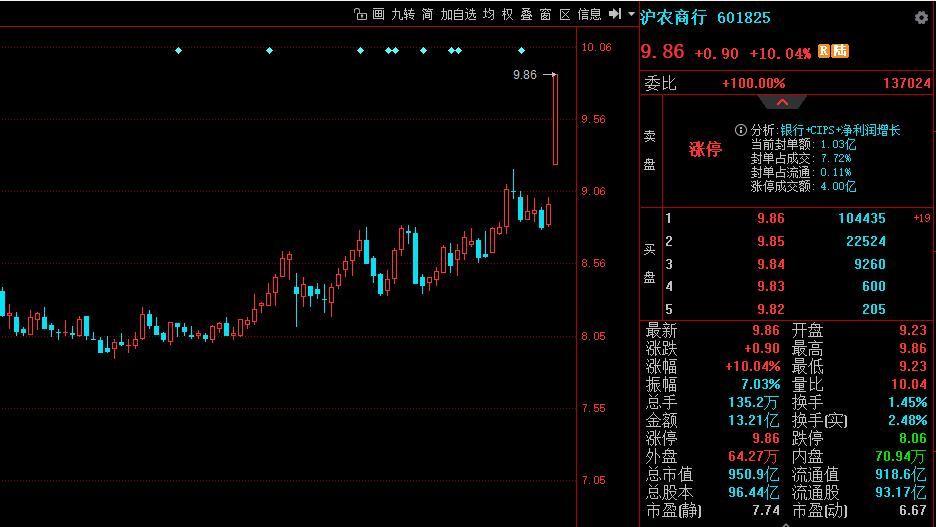Click the stock name 沪农商行
The height and width of the screenshot is (527, 936).
(x=673, y=17)
